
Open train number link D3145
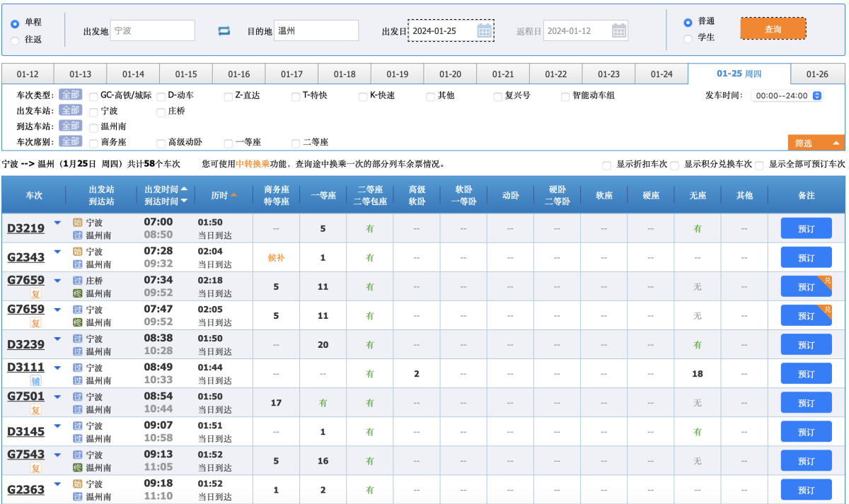click(x=26, y=432)
